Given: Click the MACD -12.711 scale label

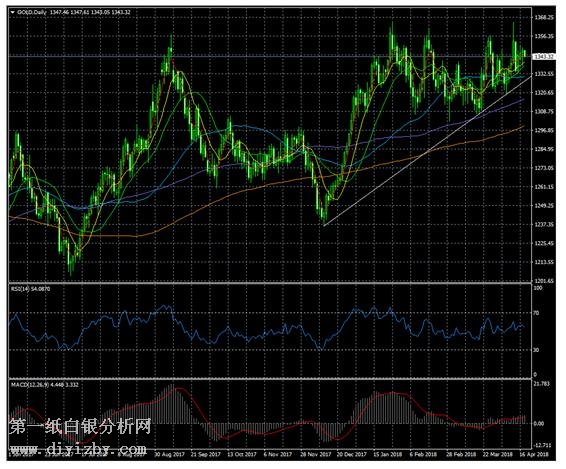Looking at the screenshot, I should pos(543,445).
